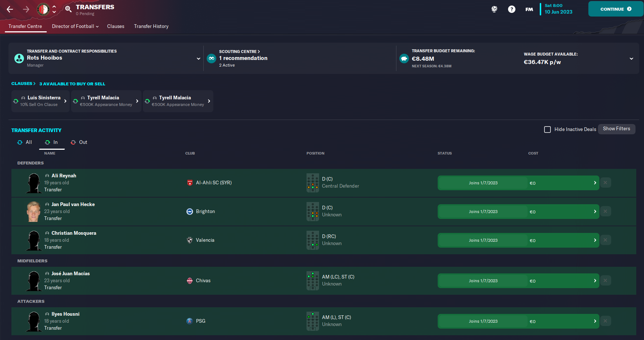Expand the first Tyrell Malacia clause card
The width and height of the screenshot is (644, 340).
(x=106, y=101)
